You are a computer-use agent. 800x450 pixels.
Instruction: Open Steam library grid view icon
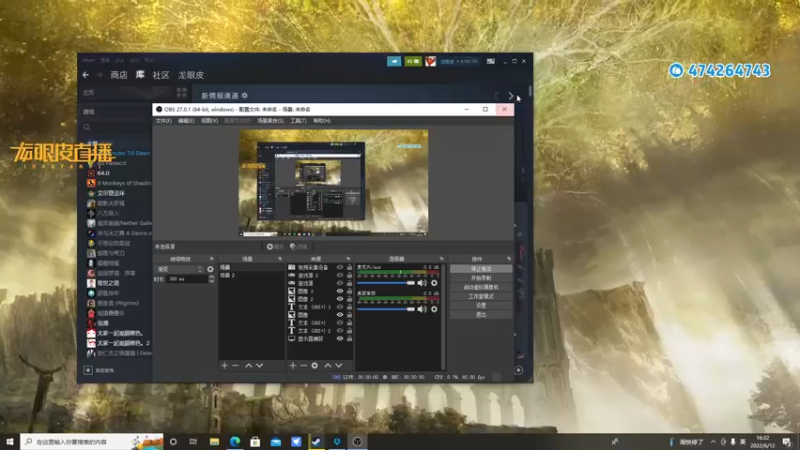pos(182,92)
